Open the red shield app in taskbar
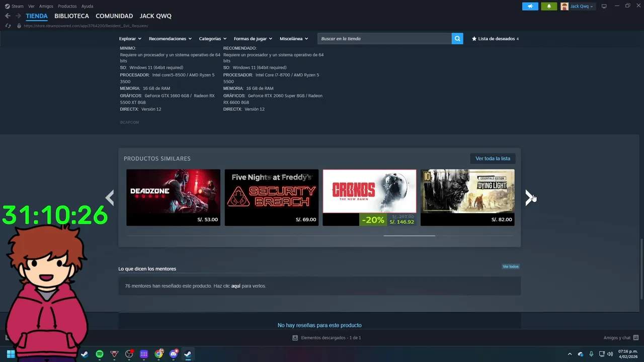The width and height of the screenshot is (644, 362). pos(114,354)
